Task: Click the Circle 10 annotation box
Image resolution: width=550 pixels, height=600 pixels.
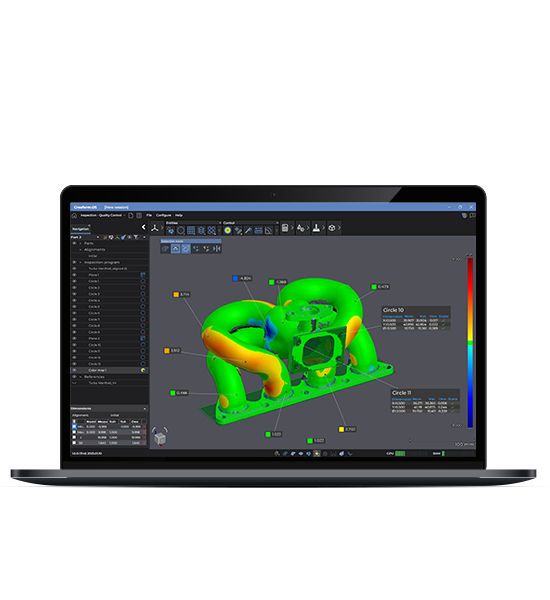Action: click(416, 318)
